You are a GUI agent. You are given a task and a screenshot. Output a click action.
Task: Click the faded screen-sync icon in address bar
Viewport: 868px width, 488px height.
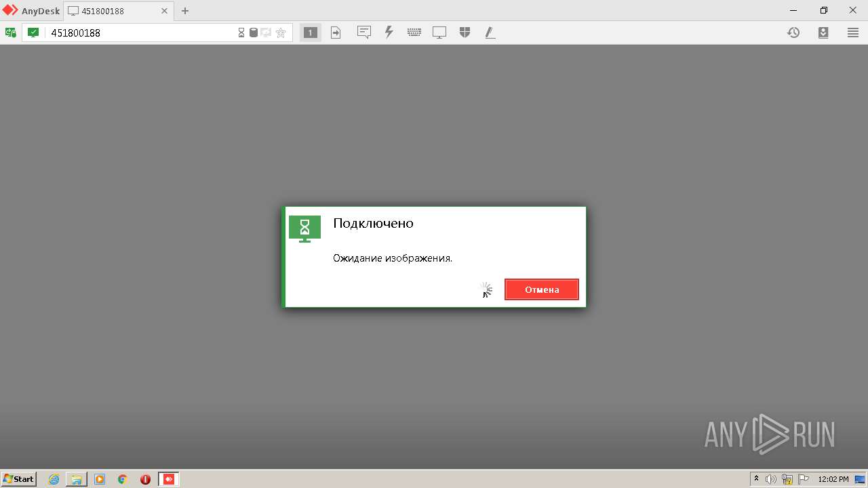pos(267,33)
